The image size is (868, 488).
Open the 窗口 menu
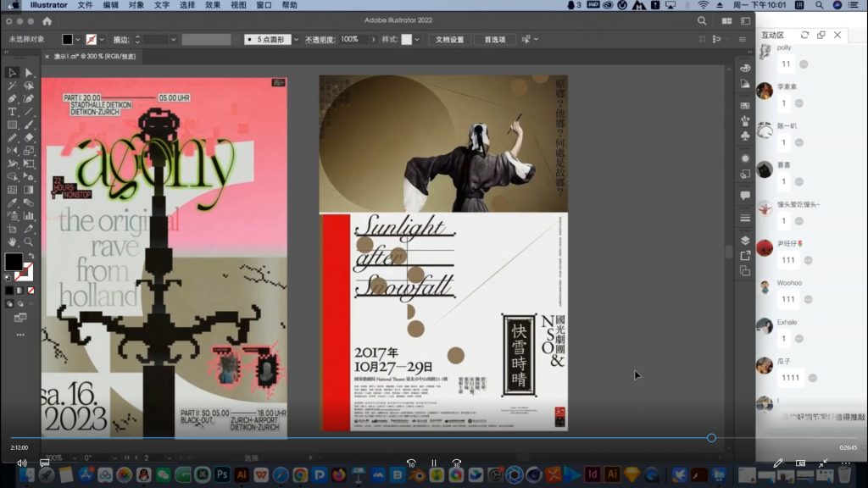point(264,5)
